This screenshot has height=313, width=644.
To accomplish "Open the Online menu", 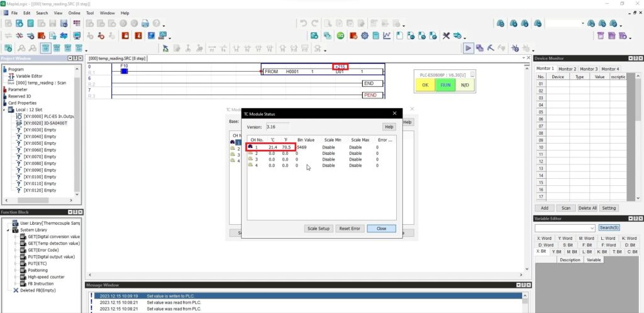I will 74,13.
